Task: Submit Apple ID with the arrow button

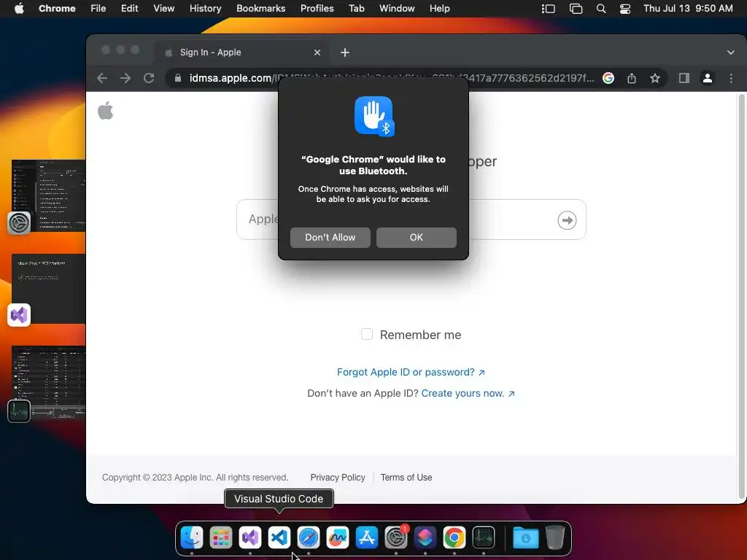Action: point(567,220)
